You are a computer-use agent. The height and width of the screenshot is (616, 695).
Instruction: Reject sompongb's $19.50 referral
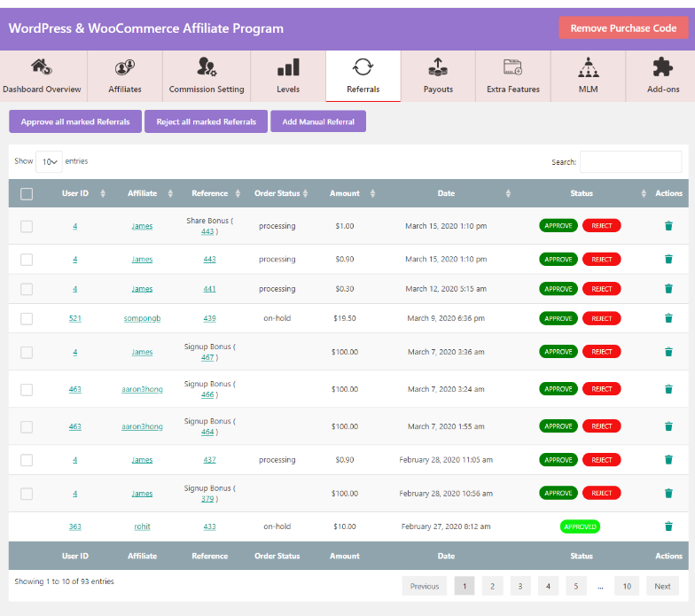pos(601,318)
